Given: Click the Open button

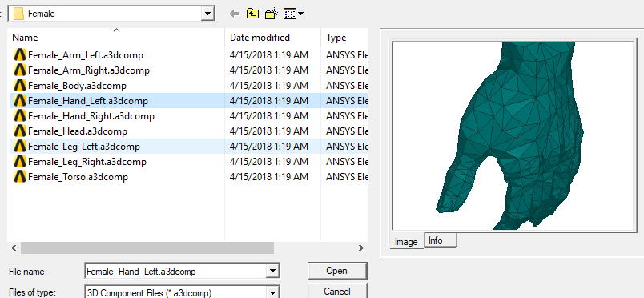Looking at the screenshot, I should click(x=336, y=271).
